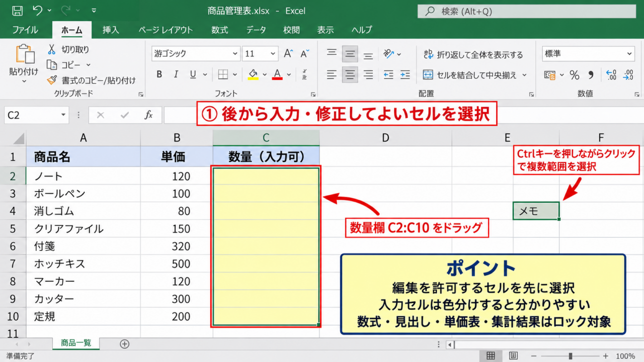The image size is (644, 362).
Task: Open the 游ゴシック font name dropdown
Action: (235, 54)
